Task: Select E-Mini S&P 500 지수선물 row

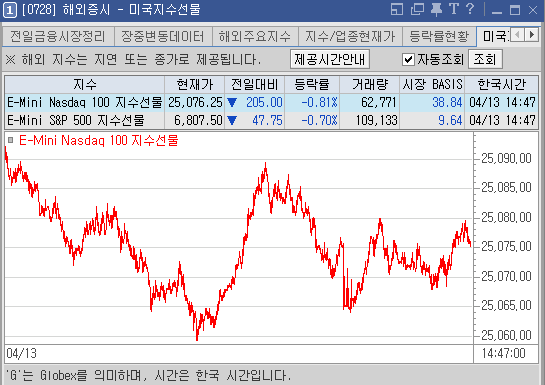Action: 271,121
